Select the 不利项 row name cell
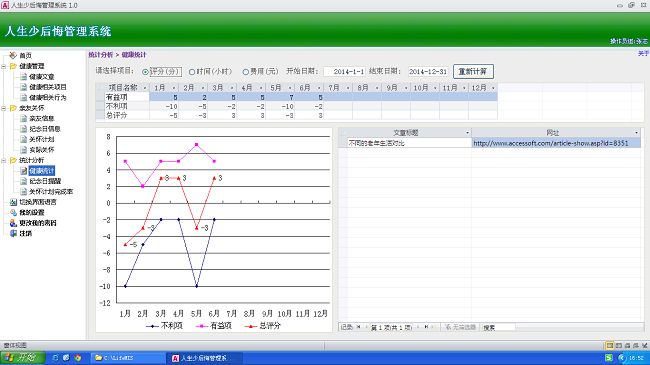 pyautogui.click(x=127, y=106)
